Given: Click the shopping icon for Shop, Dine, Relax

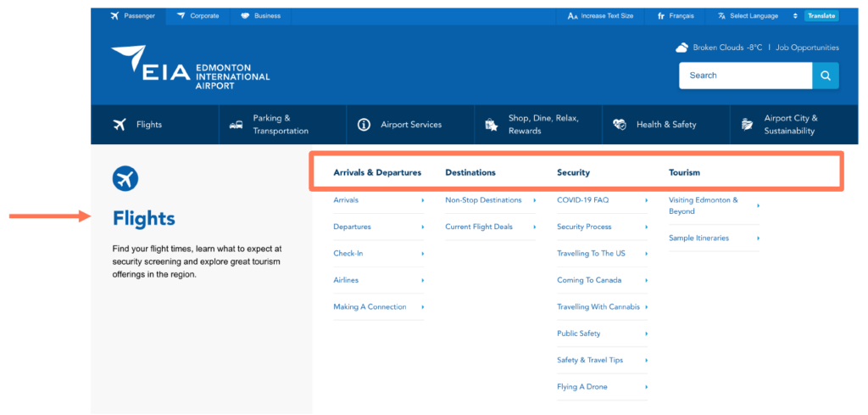Looking at the screenshot, I should click(491, 125).
